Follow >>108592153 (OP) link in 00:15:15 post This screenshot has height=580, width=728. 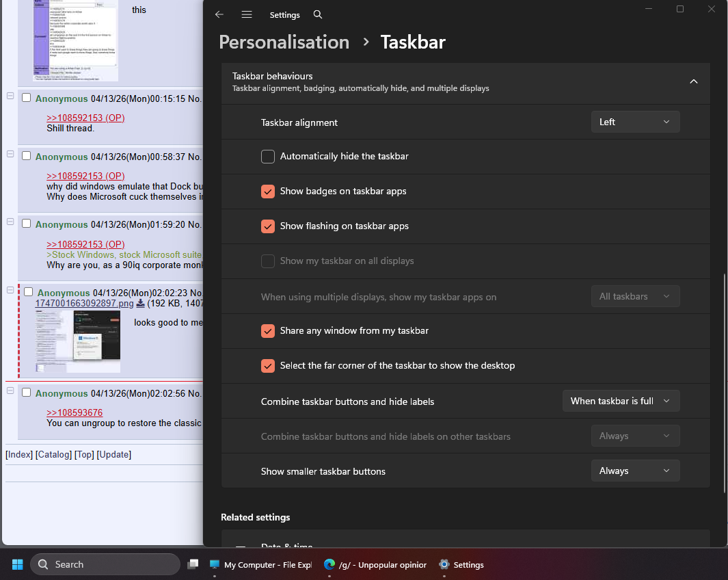click(86, 118)
